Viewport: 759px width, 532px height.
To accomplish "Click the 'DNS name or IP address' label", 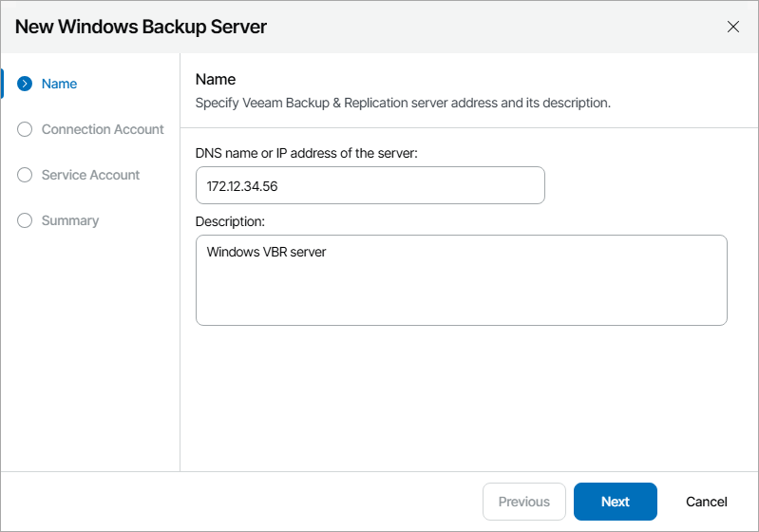I will [306, 152].
